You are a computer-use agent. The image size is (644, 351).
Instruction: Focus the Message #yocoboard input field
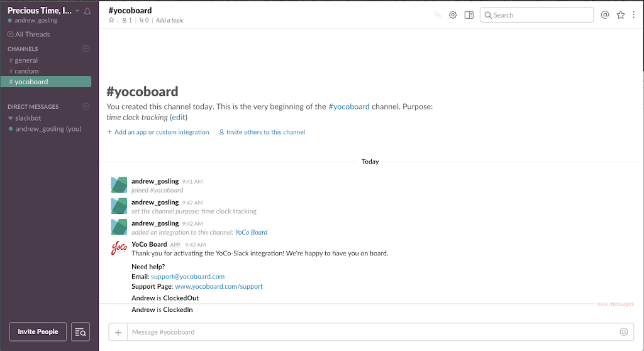click(x=371, y=332)
